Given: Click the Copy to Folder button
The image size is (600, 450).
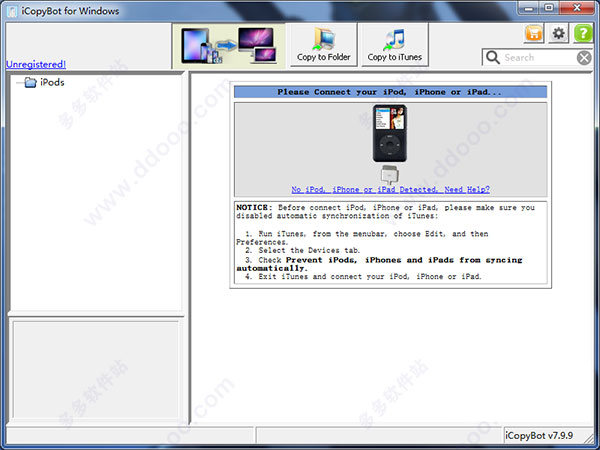Looking at the screenshot, I should 324,45.
